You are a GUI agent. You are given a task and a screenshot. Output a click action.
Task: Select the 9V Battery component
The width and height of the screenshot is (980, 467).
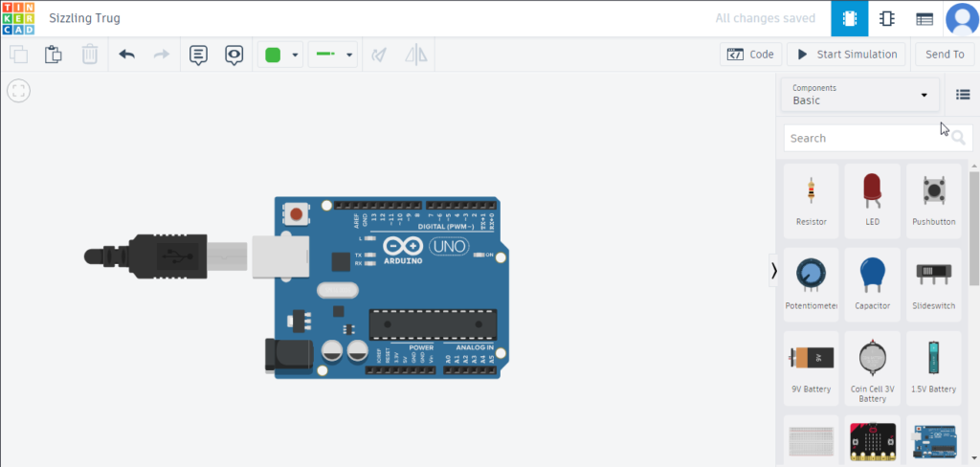[x=812, y=368]
